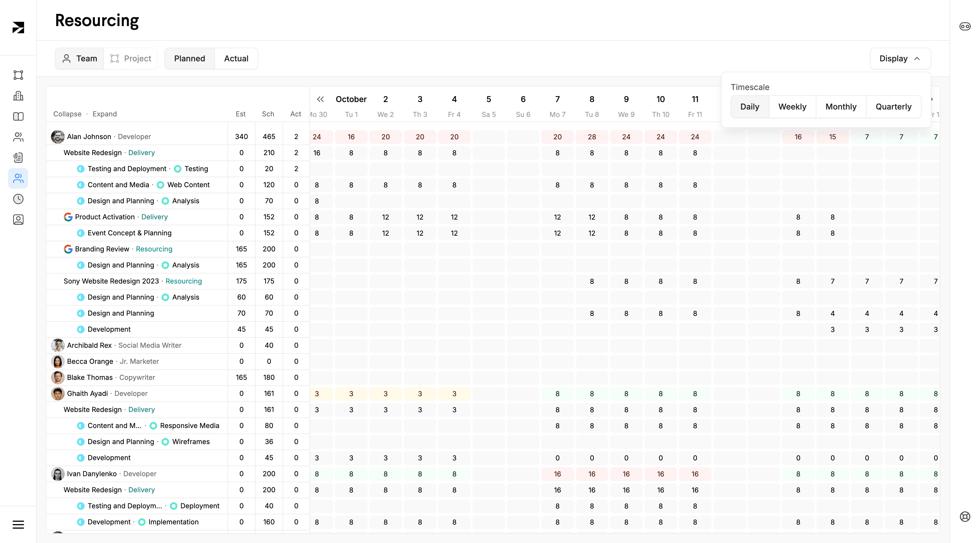Screen dimensions: 980x543
Task: Expand all rows
Action: tap(105, 114)
